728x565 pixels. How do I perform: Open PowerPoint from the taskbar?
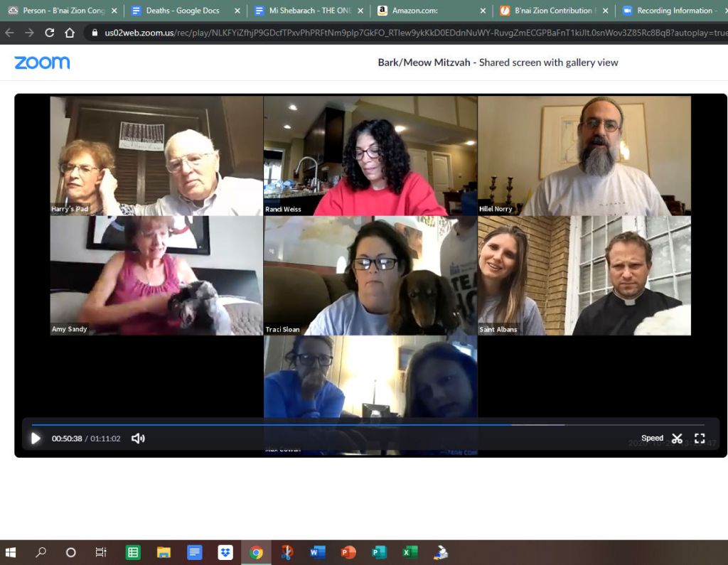click(348, 552)
